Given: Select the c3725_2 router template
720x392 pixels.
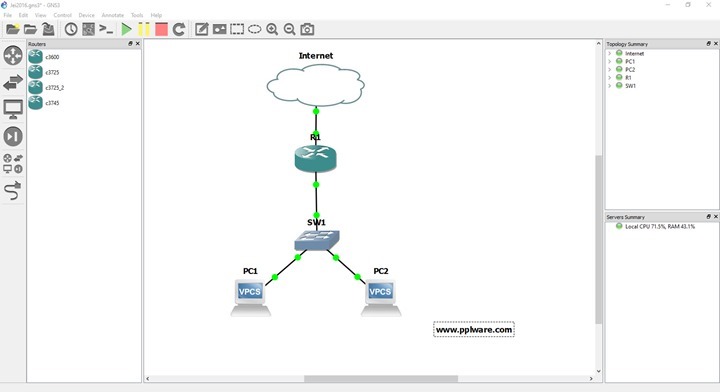Looking at the screenshot, I should pyautogui.click(x=46, y=87).
